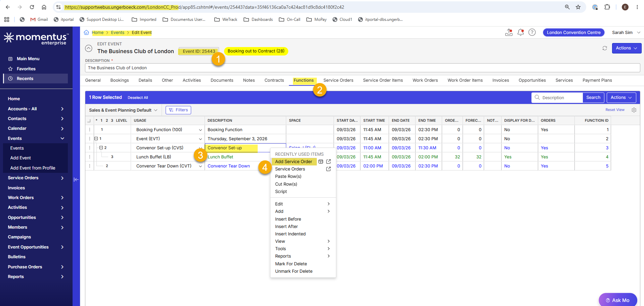Click the Deselect All link
Image resolution: width=644 pixels, height=306 pixels.
click(x=138, y=98)
